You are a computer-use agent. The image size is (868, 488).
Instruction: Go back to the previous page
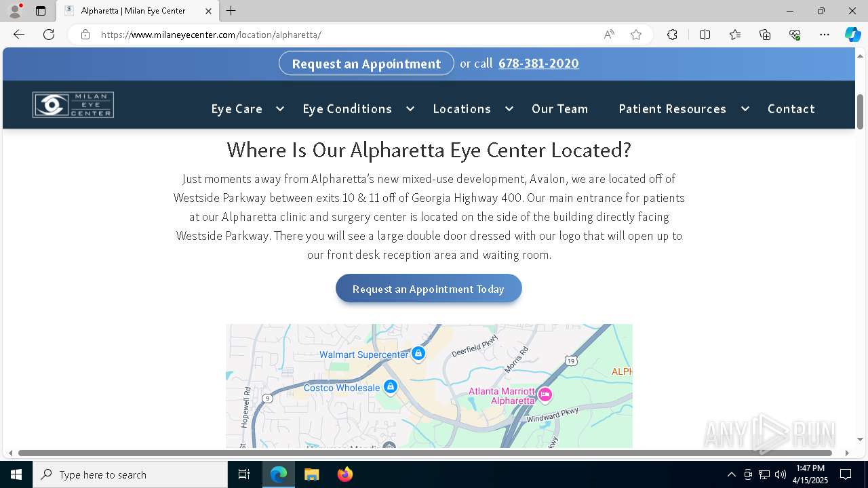tap(19, 35)
